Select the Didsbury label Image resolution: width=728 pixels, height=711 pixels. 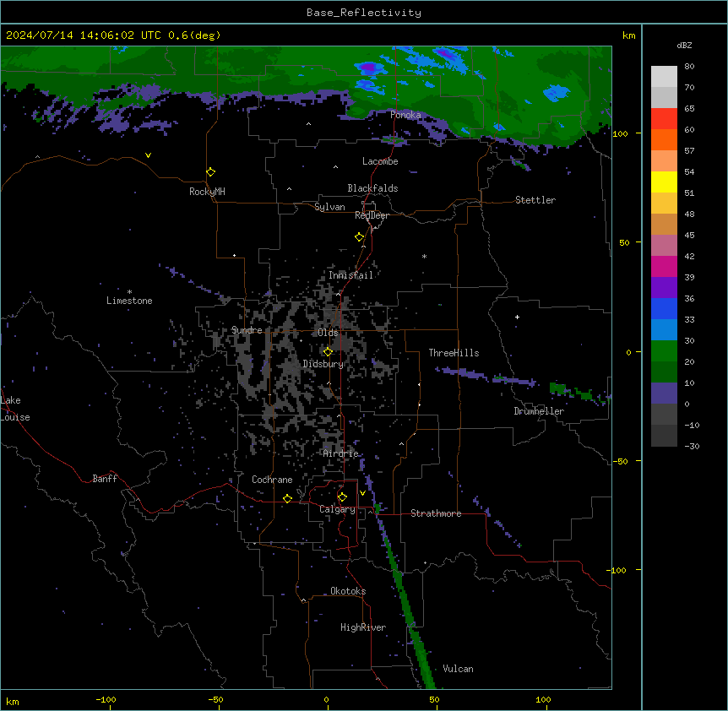point(323,364)
